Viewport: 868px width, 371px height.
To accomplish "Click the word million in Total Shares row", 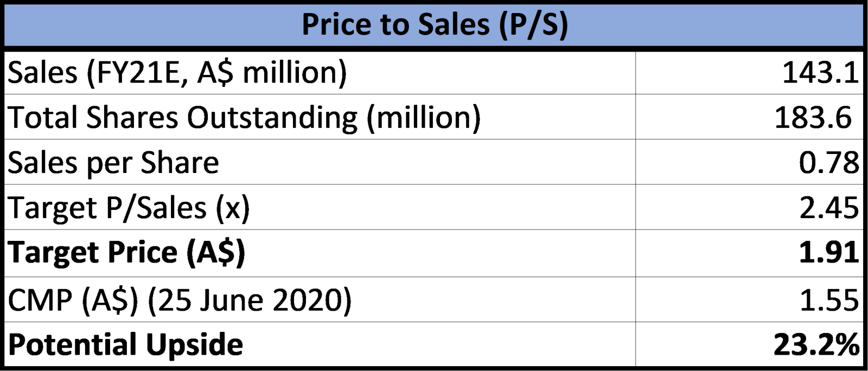I will [424, 117].
